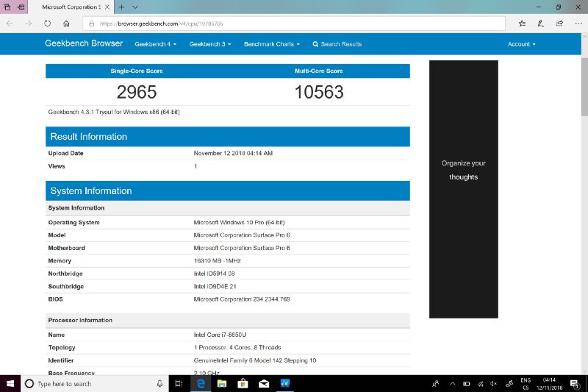This screenshot has height=392, width=588.
Task: Click the Identifier GenuineIntel Family 6 value
Action: pyautogui.click(x=254, y=360)
